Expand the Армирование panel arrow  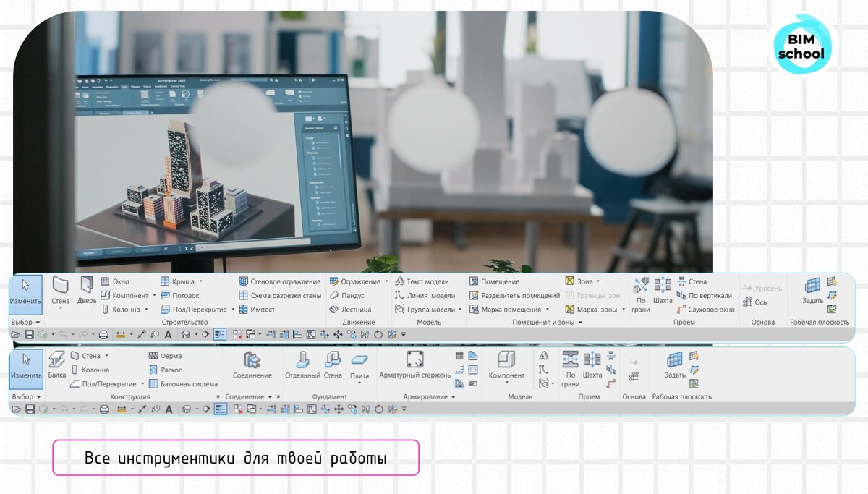[454, 397]
